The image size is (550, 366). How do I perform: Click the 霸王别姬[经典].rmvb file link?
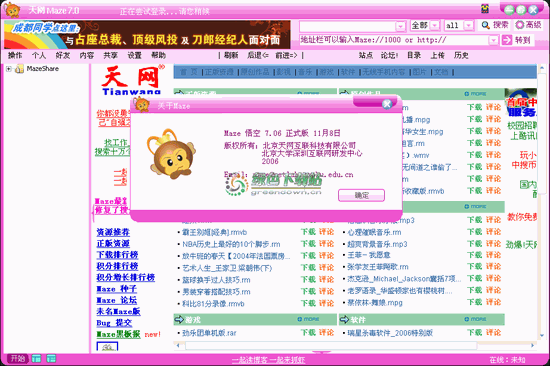(x=214, y=232)
